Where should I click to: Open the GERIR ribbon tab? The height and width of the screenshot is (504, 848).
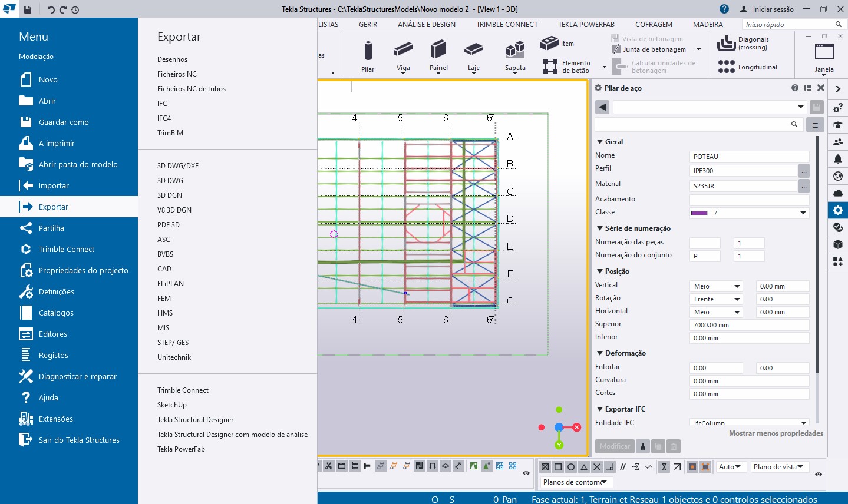[368, 25]
